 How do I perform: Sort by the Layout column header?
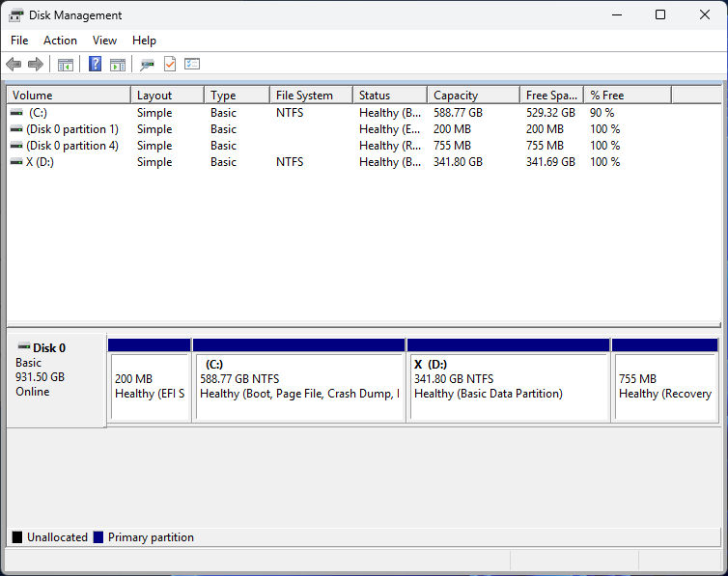click(168, 96)
